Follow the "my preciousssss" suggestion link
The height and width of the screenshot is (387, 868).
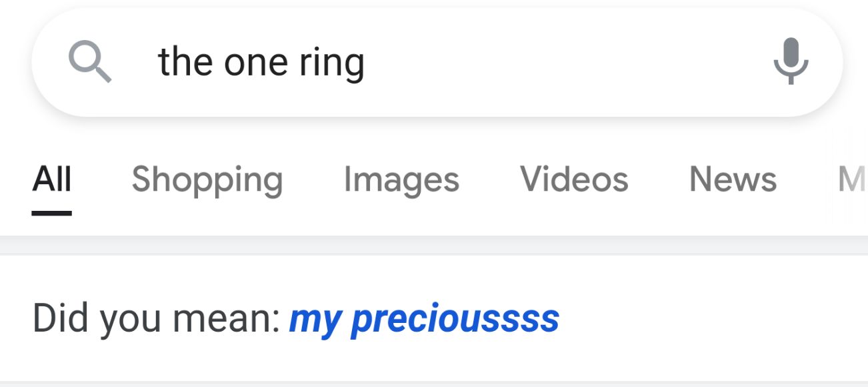coord(424,319)
